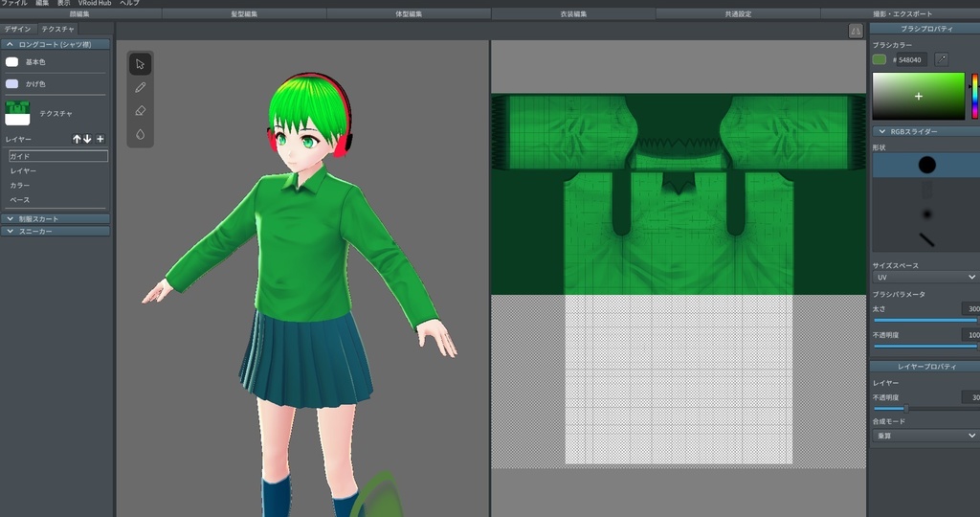Toggle the mirror symmetry icon above canvas

tap(856, 31)
